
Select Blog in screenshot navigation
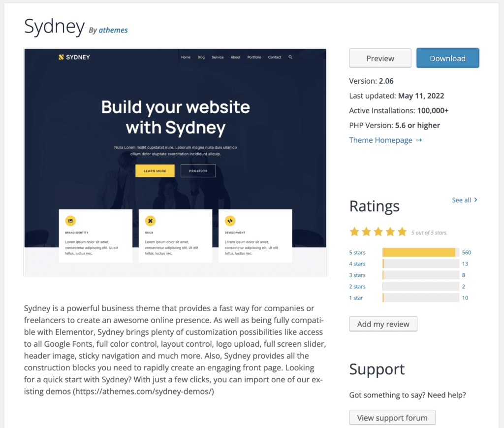[x=201, y=57]
